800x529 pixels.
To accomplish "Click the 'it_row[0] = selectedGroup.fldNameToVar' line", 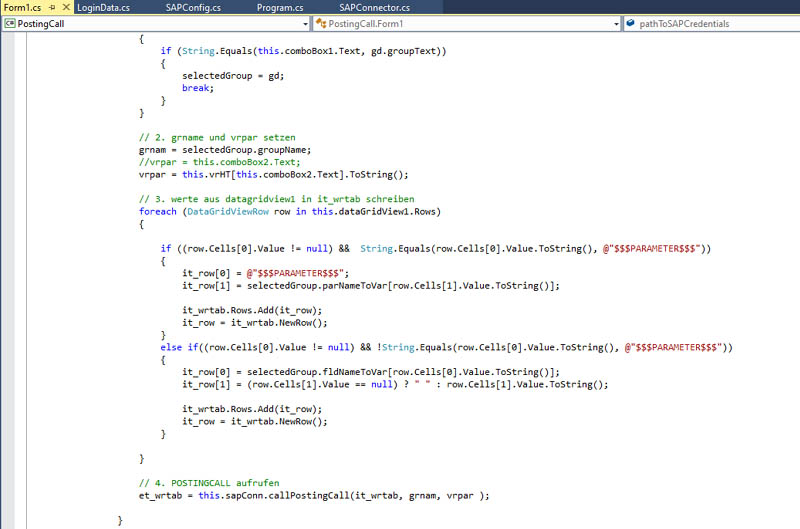I will click(x=371, y=372).
